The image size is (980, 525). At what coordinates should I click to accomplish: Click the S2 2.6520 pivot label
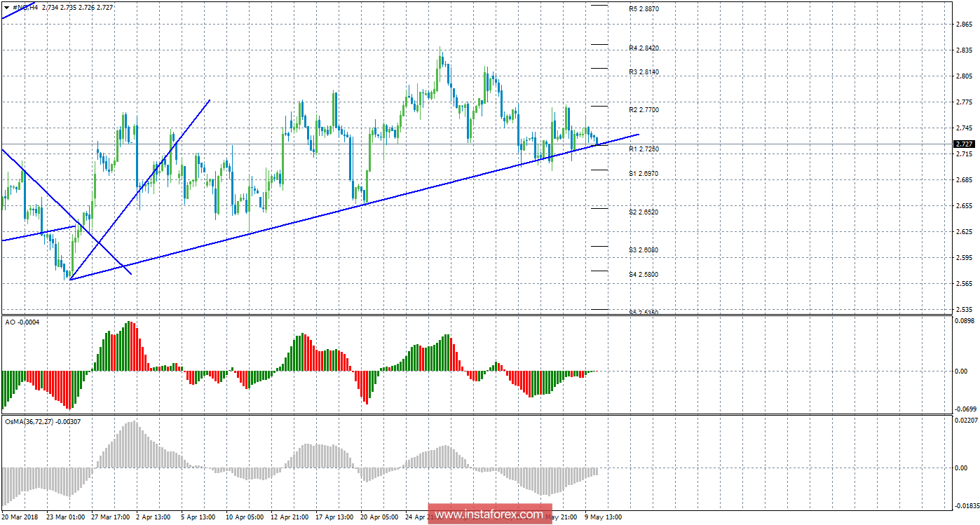(644, 212)
